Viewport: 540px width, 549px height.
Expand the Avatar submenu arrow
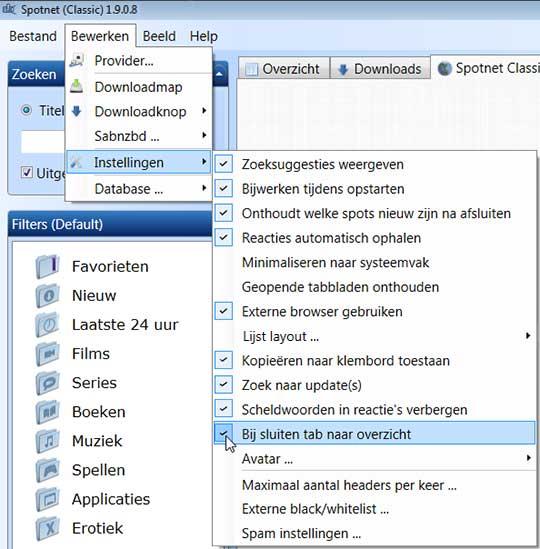pyautogui.click(x=528, y=458)
